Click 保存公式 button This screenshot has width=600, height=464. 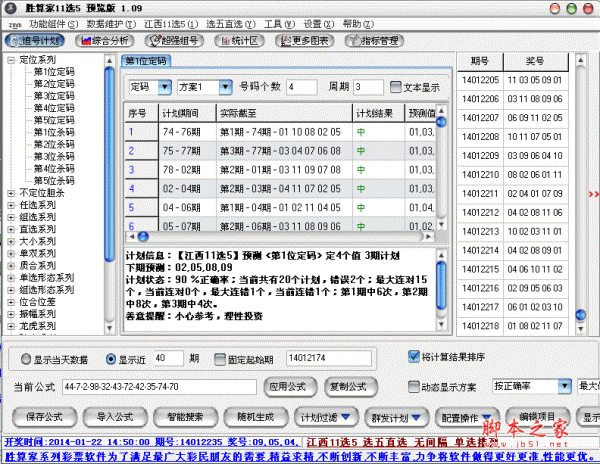(44, 417)
